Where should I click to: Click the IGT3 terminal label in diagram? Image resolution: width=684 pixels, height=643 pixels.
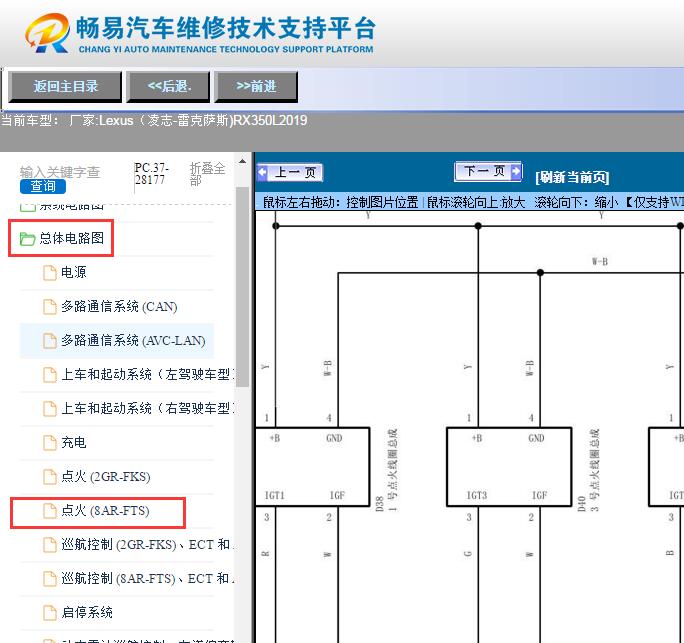tap(476, 496)
